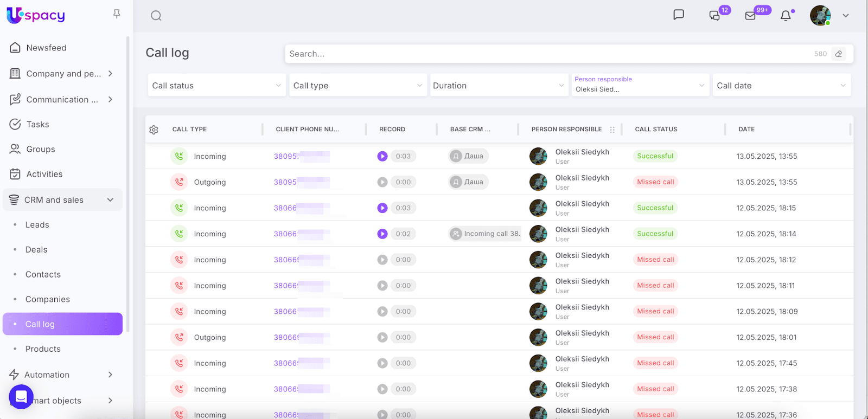Open the Incoming call 38 CRM entity
Screen dimensions: 868x419
(486, 234)
